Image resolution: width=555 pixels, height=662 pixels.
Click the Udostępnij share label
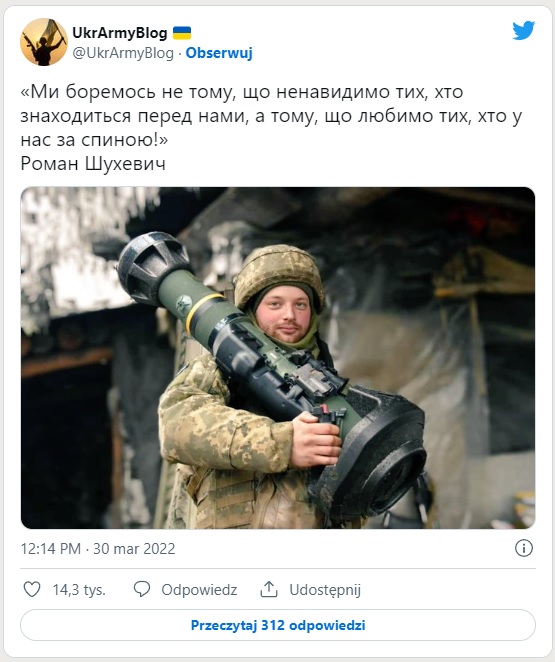pos(325,590)
